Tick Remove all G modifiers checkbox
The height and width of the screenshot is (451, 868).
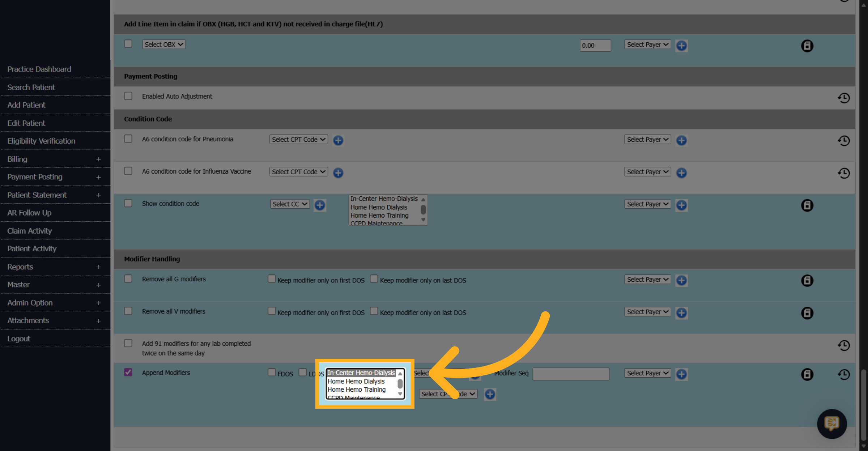point(128,278)
